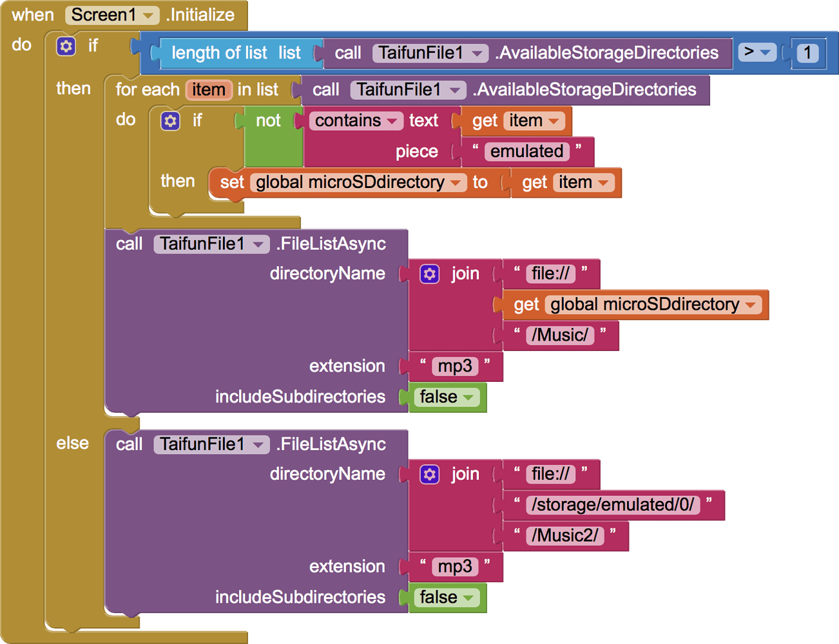Click the .FileListAsync label in the then branch
Viewport: 839px width, 644px height.
pos(331,244)
